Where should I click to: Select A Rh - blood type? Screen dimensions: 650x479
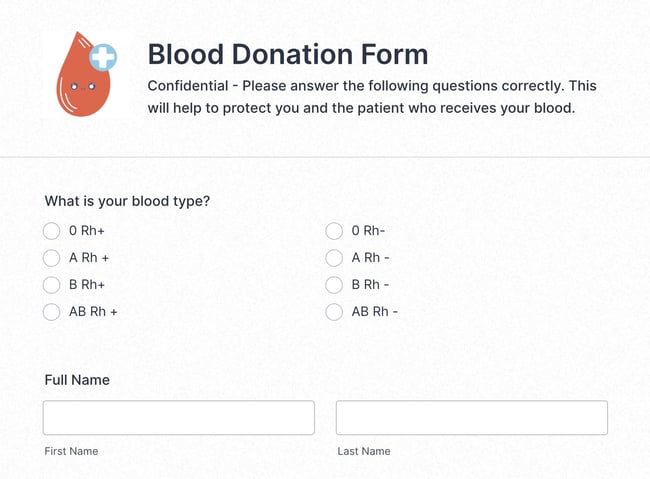coord(335,258)
